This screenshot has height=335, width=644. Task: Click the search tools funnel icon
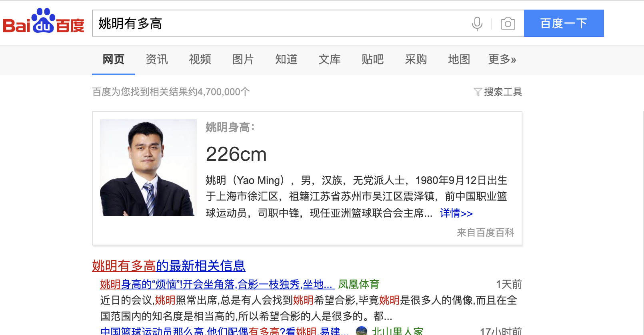coord(478,92)
